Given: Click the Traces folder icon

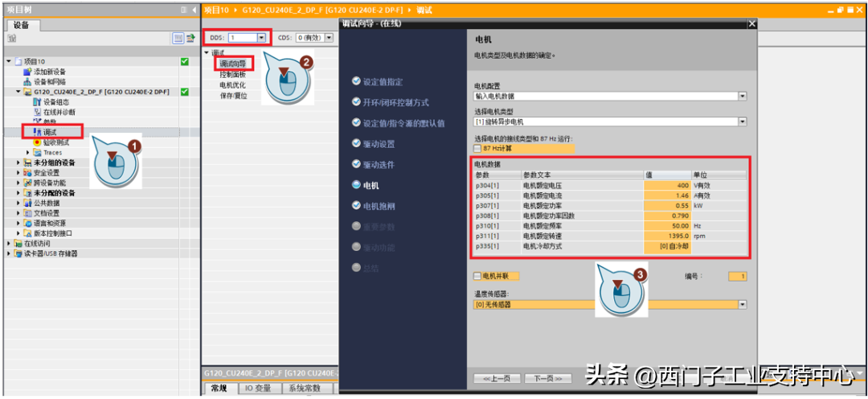Looking at the screenshot, I should [37, 152].
